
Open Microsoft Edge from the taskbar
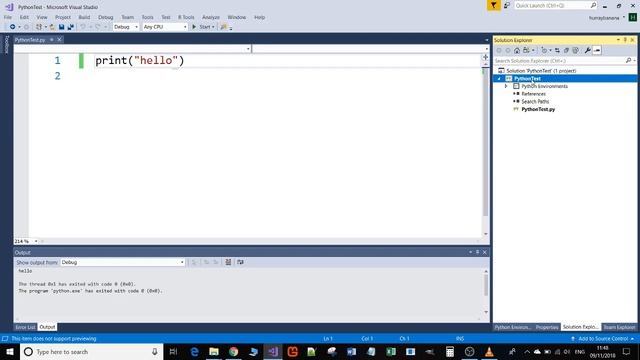point(194,351)
